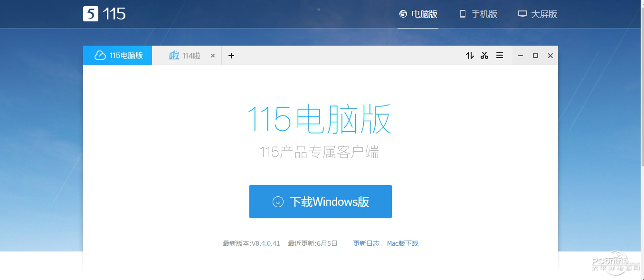Open the hamburger menu icon
The width and height of the screenshot is (644, 280).
point(500,56)
